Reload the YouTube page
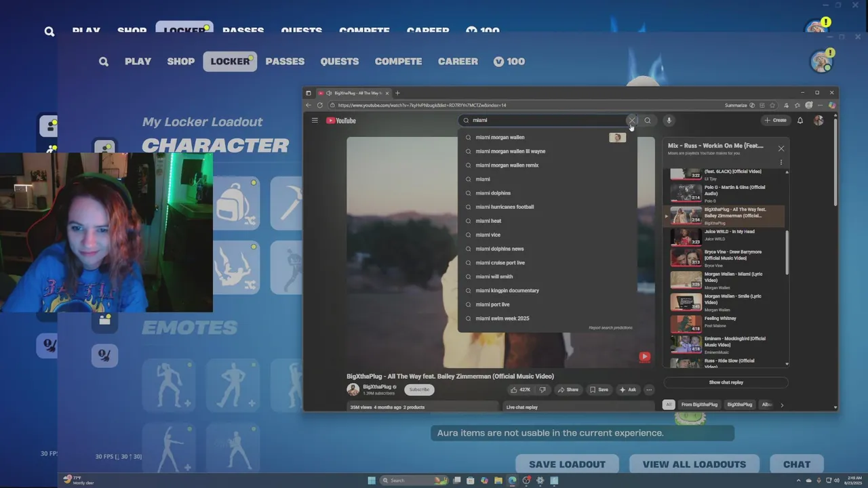 (x=320, y=105)
